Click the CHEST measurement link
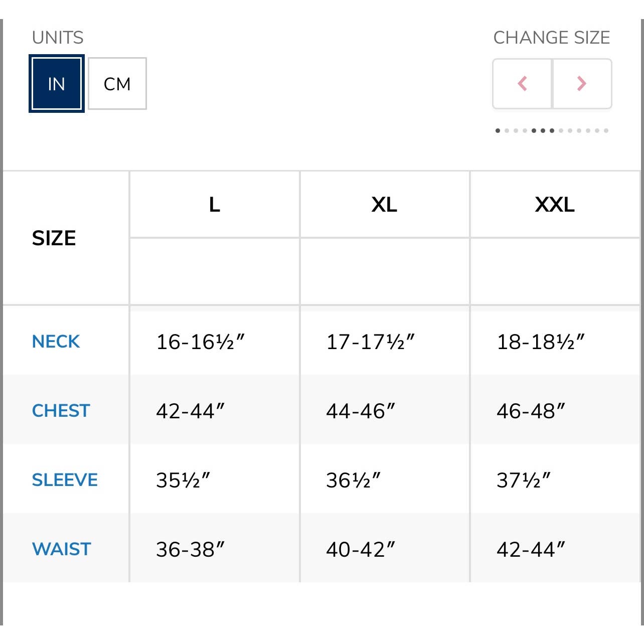 click(x=61, y=411)
